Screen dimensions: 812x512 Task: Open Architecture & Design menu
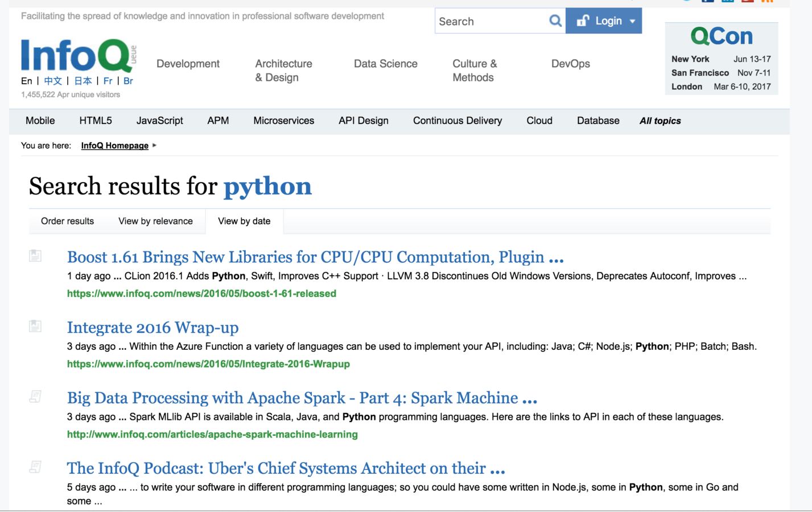coord(283,71)
